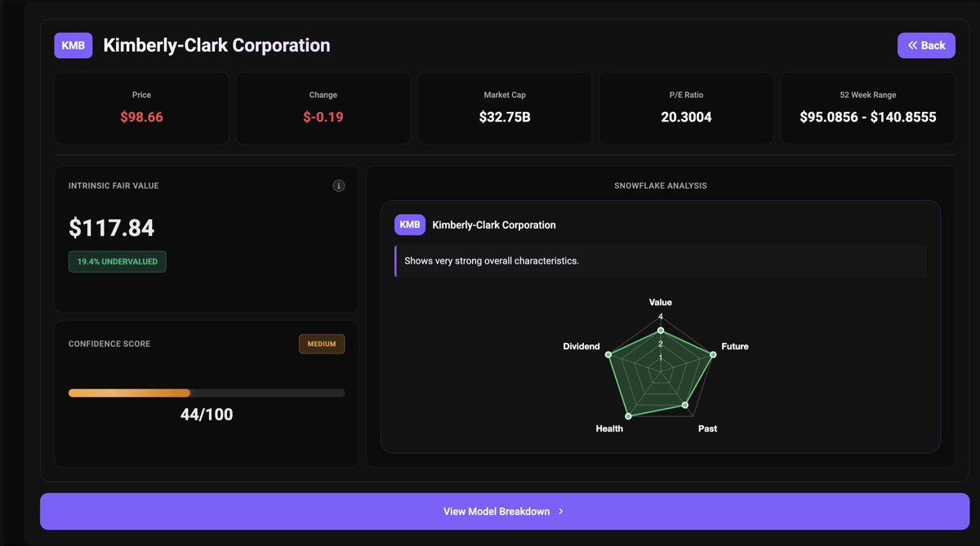Click the double-chevron icon on Back button
The width and height of the screenshot is (980, 546).
click(913, 46)
